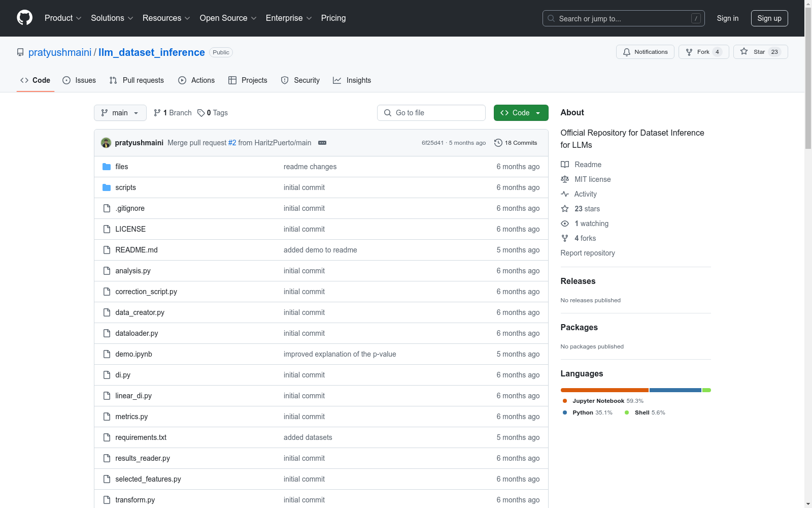Expand commit message ellipsis button
Screen dimensions: 812x508
point(322,143)
